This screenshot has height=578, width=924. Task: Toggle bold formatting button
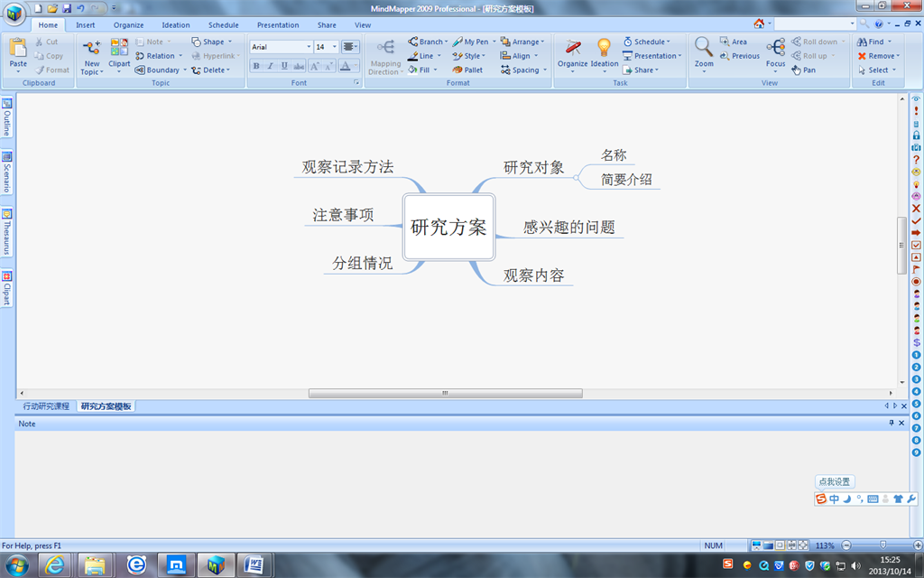pyautogui.click(x=256, y=66)
